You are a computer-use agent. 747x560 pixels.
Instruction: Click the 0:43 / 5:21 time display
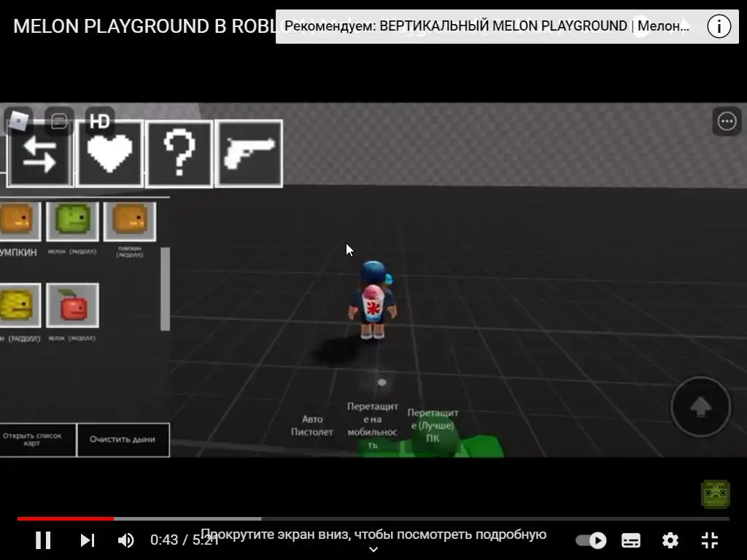tap(184, 540)
